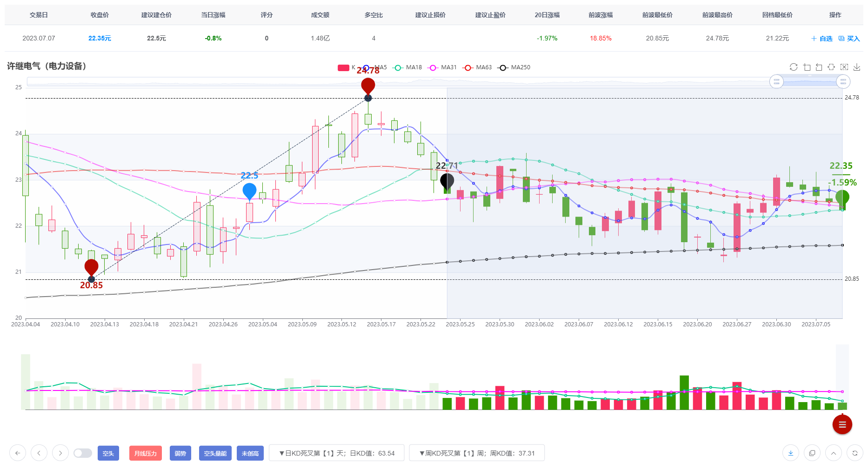Save chart as image download icon

pyautogui.click(x=857, y=67)
